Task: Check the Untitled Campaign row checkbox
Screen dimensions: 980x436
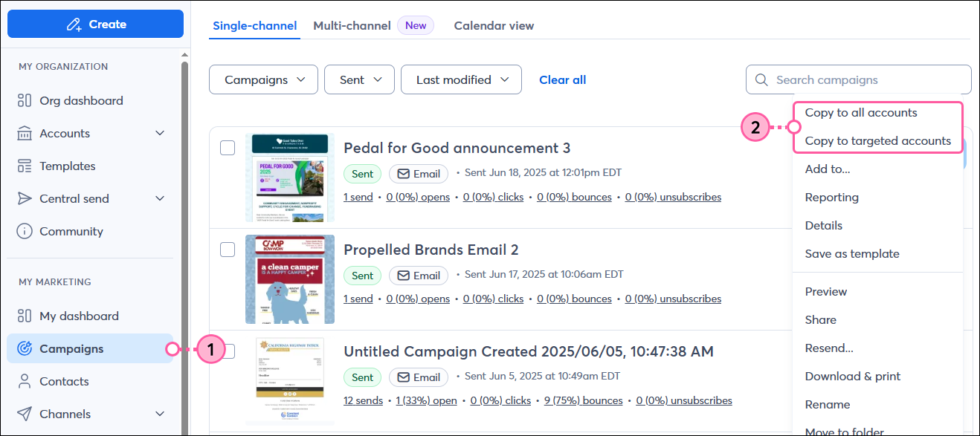Action: click(228, 351)
